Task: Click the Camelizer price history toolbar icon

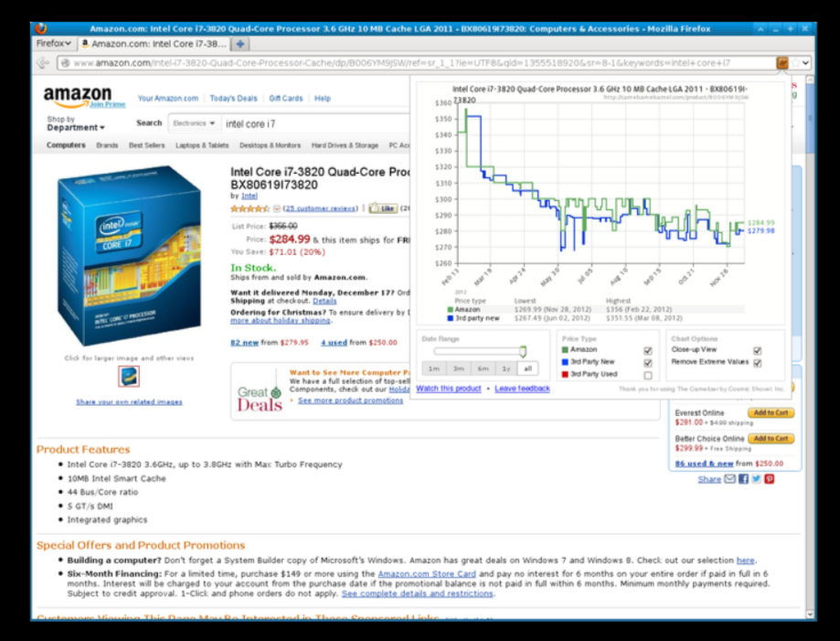Action: [782, 63]
